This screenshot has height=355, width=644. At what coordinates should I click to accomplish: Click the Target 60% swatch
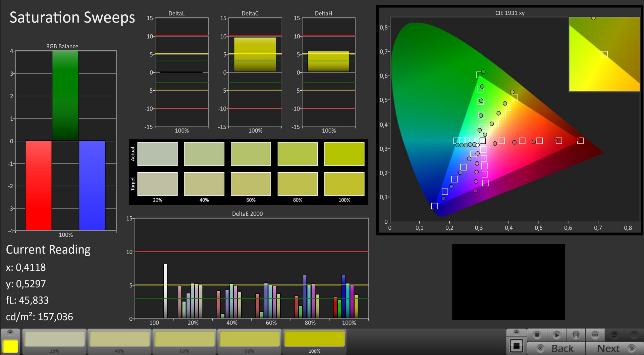(x=251, y=184)
